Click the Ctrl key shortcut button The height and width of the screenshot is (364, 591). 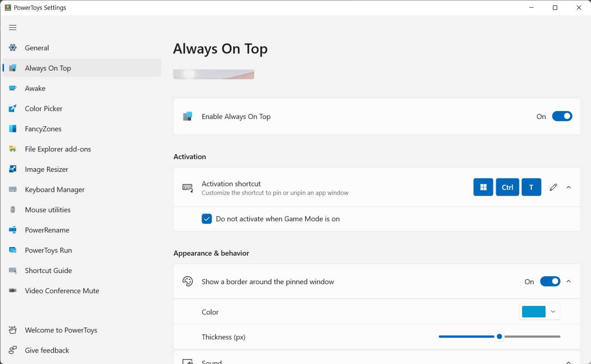(x=508, y=187)
